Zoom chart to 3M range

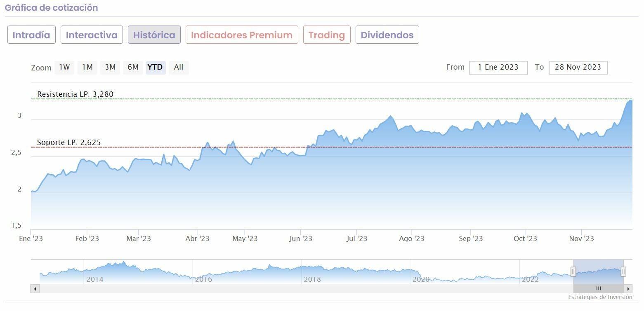[x=110, y=67]
